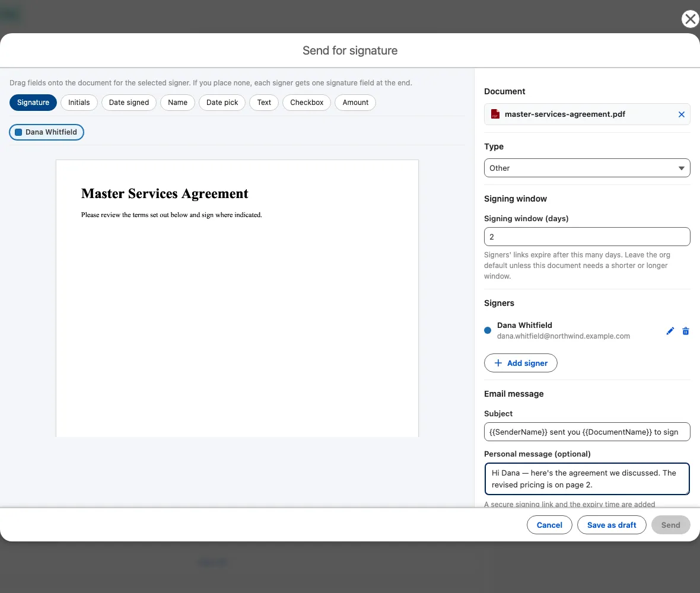Image resolution: width=700 pixels, height=593 pixels.
Task: Click the Add signer button
Action: pyautogui.click(x=520, y=363)
